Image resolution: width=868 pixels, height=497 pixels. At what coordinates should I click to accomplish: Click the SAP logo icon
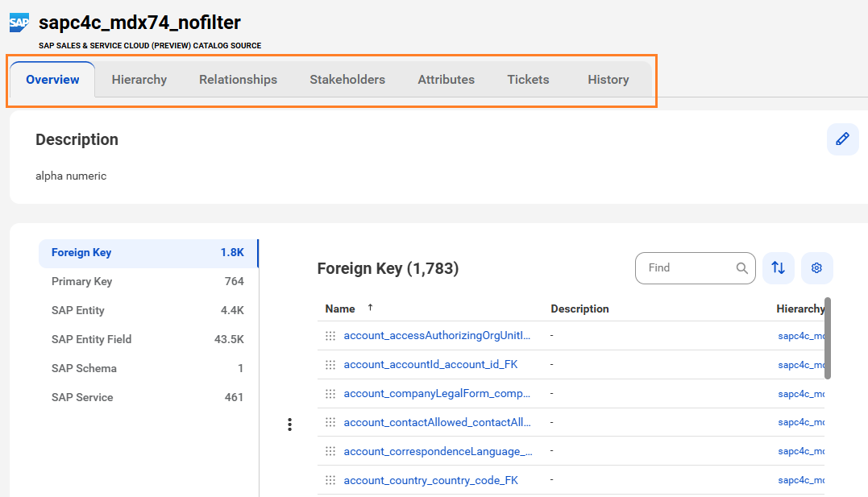tap(19, 23)
